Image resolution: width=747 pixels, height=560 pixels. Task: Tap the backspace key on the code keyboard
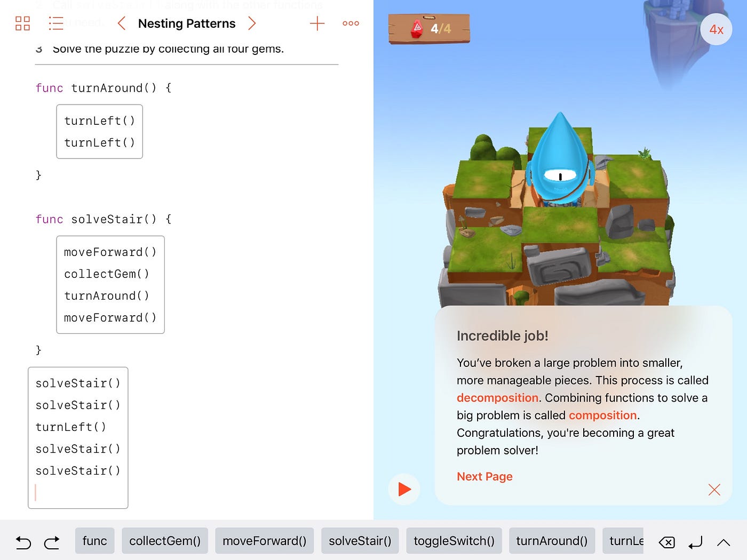point(666,542)
